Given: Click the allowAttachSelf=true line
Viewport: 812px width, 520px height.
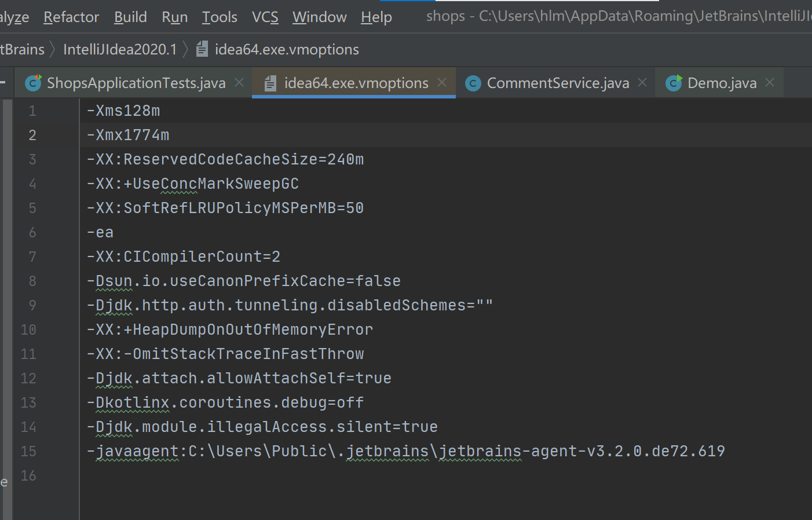Looking at the screenshot, I should pos(239,378).
